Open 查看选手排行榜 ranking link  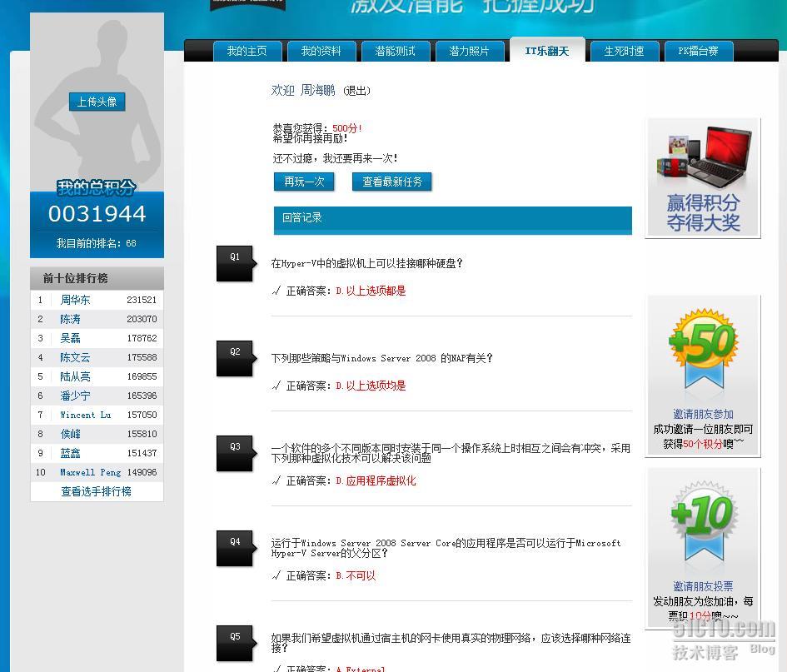(96, 491)
